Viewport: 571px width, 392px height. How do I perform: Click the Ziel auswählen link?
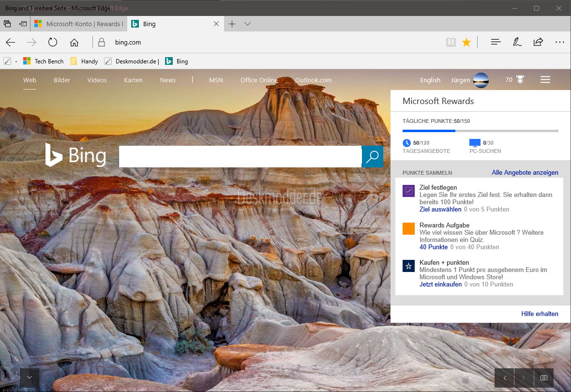tap(440, 210)
